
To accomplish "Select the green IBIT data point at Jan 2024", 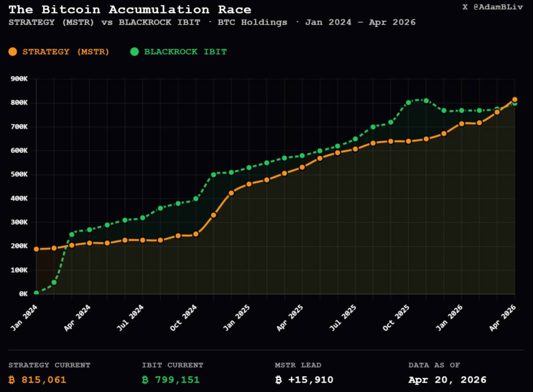I will click(37, 293).
